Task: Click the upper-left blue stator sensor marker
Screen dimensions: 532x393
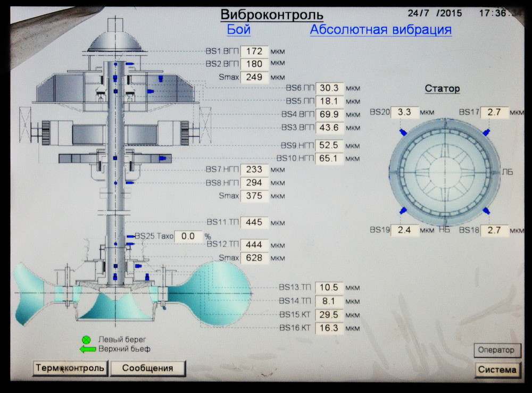Action: (403, 132)
